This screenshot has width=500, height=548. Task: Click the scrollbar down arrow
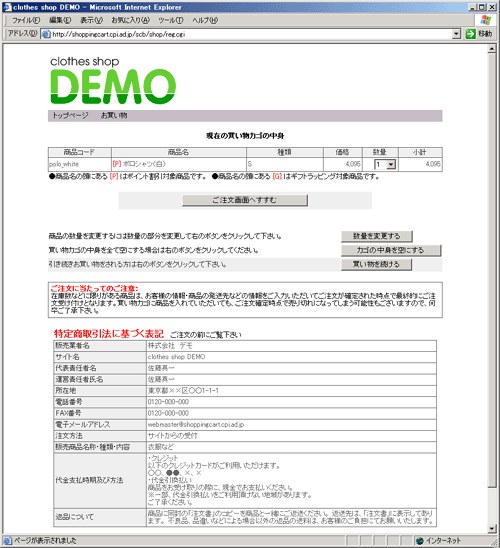point(492,528)
